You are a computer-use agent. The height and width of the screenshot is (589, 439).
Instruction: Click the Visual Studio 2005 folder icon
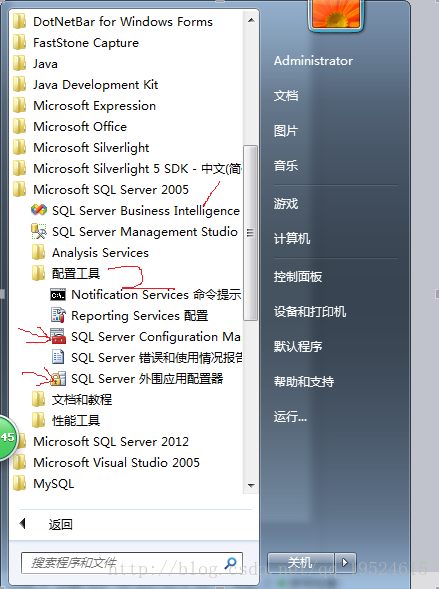[x=19, y=462]
